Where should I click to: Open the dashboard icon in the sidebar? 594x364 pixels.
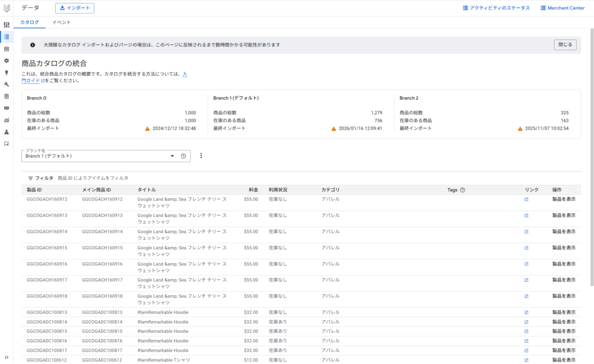pos(6,25)
